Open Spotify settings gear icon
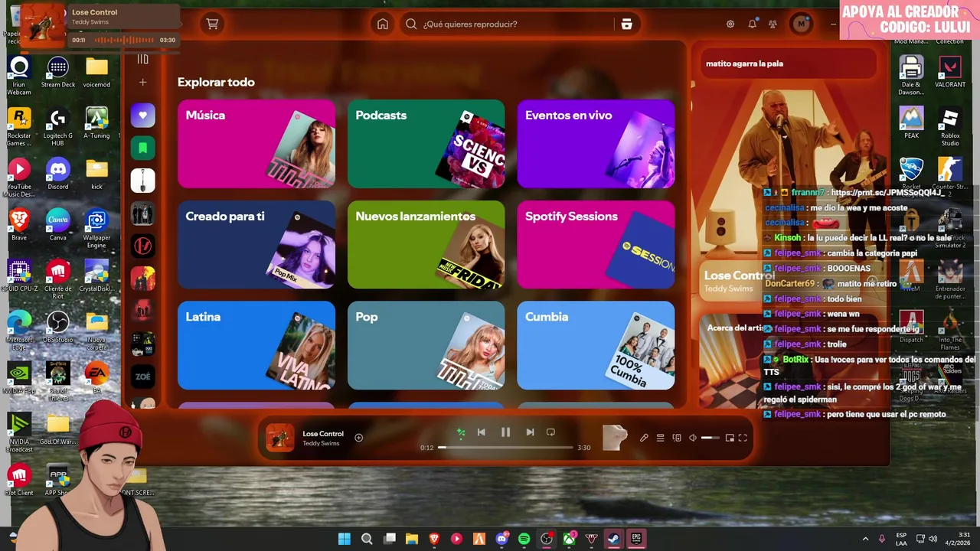980x551 pixels. pos(730,24)
